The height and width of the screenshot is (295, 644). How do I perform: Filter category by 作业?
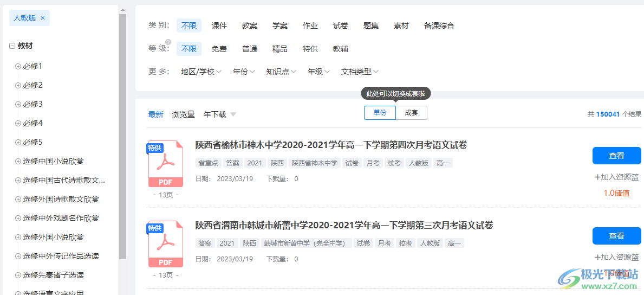[x=310, y=25]
